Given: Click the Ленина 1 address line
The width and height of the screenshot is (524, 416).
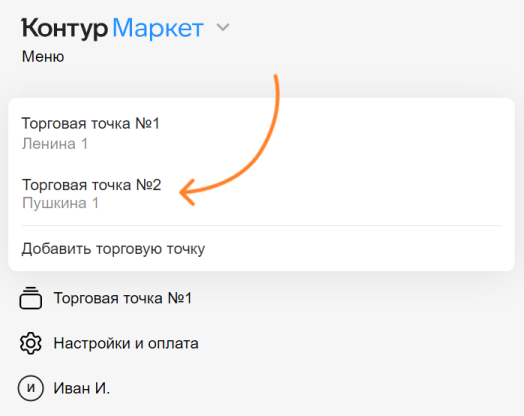Looking at the screenshot, I should pos(54,144).
